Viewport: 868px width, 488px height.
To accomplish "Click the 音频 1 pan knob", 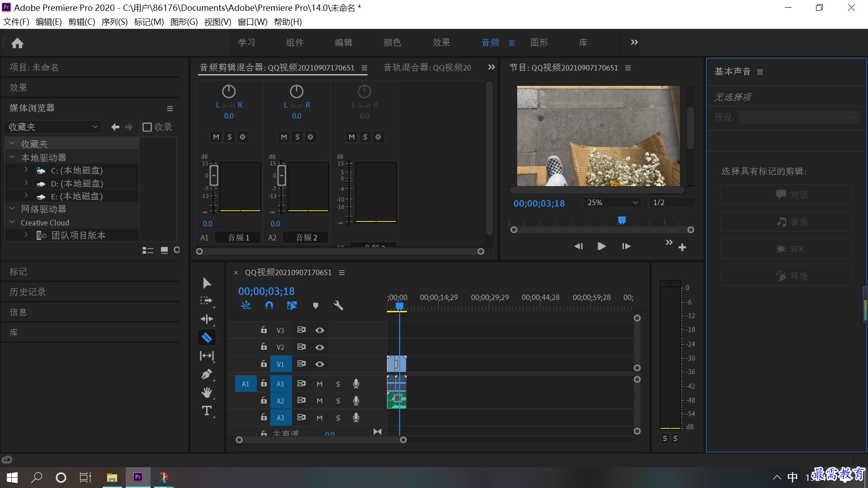I will [229, 91].
